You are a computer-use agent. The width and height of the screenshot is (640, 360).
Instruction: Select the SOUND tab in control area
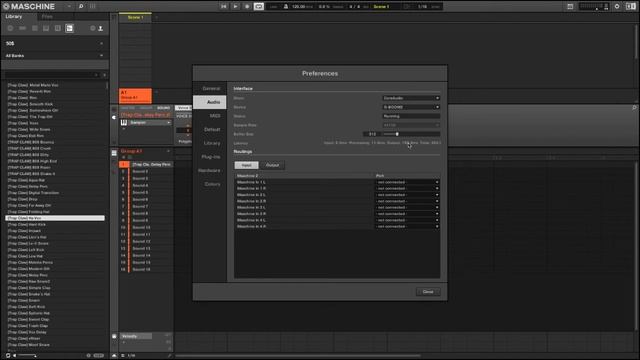pos(164,108)
